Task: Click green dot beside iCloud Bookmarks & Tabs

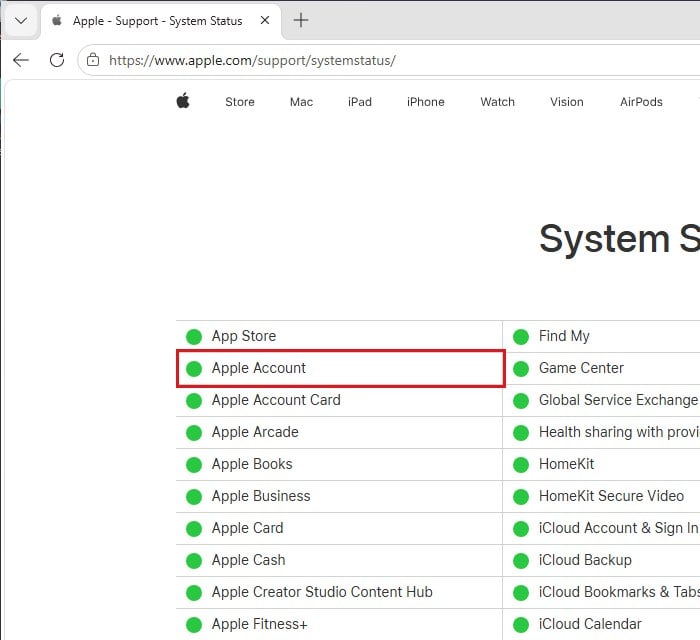Action: tap(521, 593)
